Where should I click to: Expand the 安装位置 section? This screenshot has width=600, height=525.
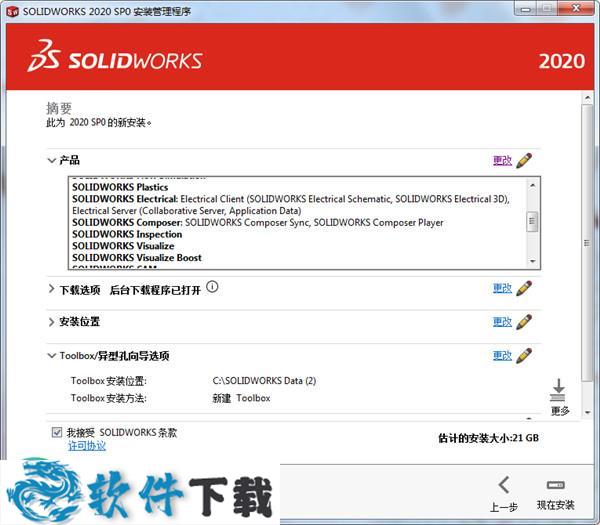(51, 322)
